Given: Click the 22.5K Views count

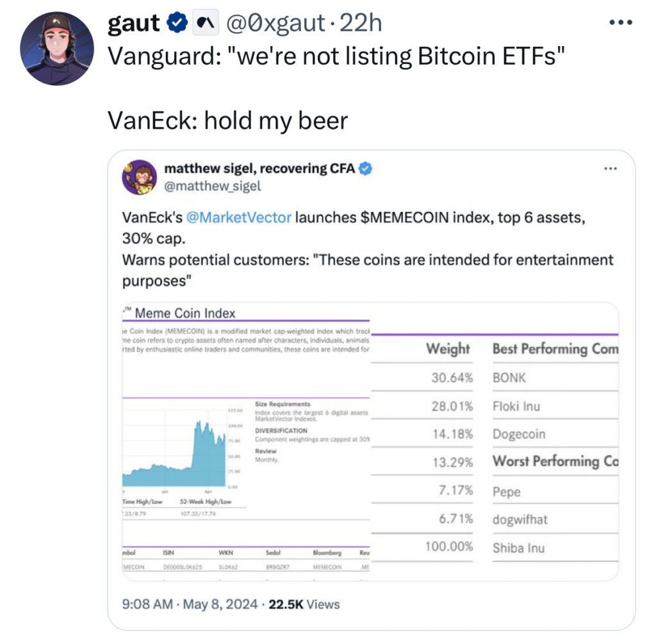Looking at the screenshot, I should coord(304,604).
